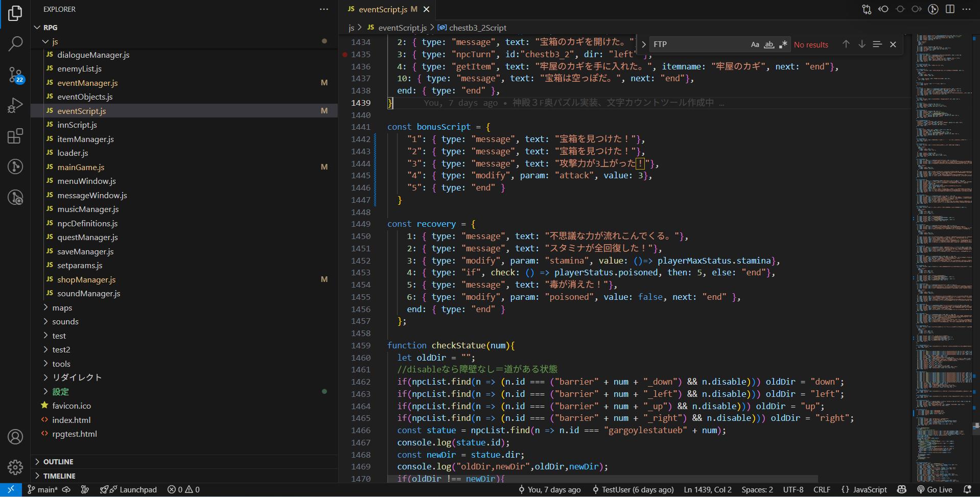Open the Manage settings gear
Screen dimensions: 980x497
click(x=15, y=467)
